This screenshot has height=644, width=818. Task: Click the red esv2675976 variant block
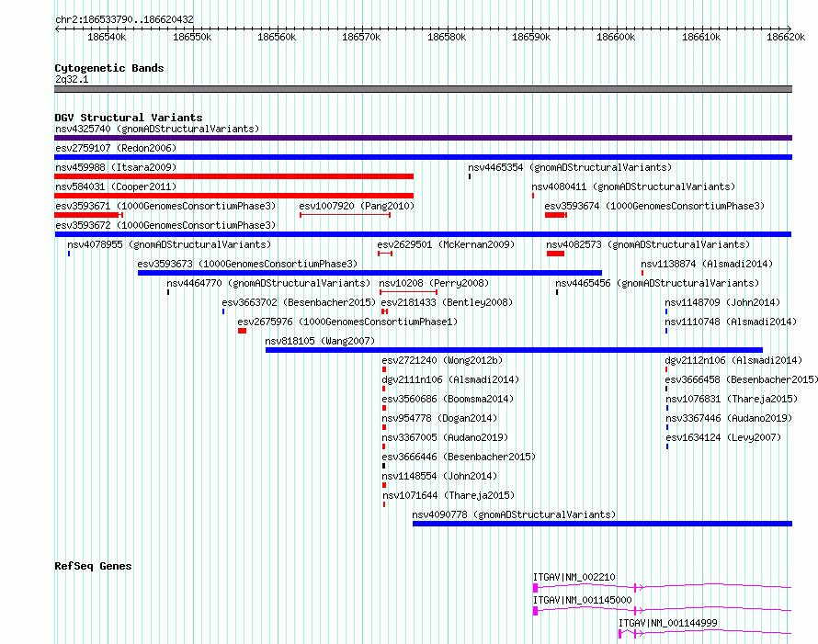[x=242, y=331]
